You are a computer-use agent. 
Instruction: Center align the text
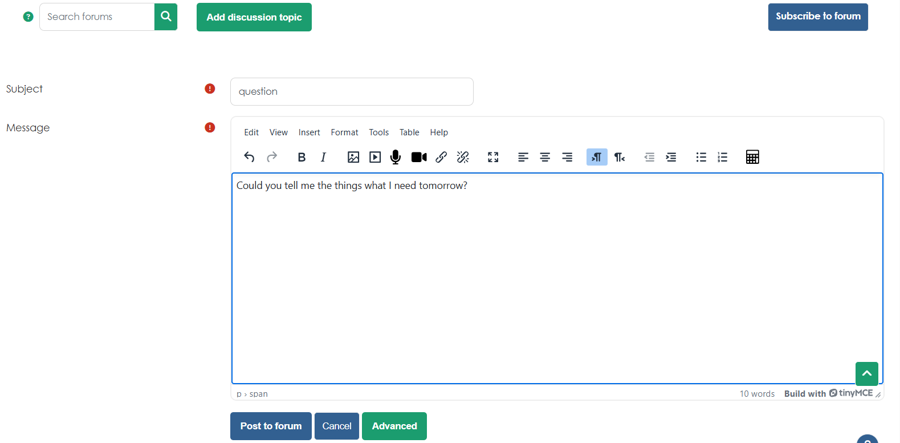[x=545, y=157]
